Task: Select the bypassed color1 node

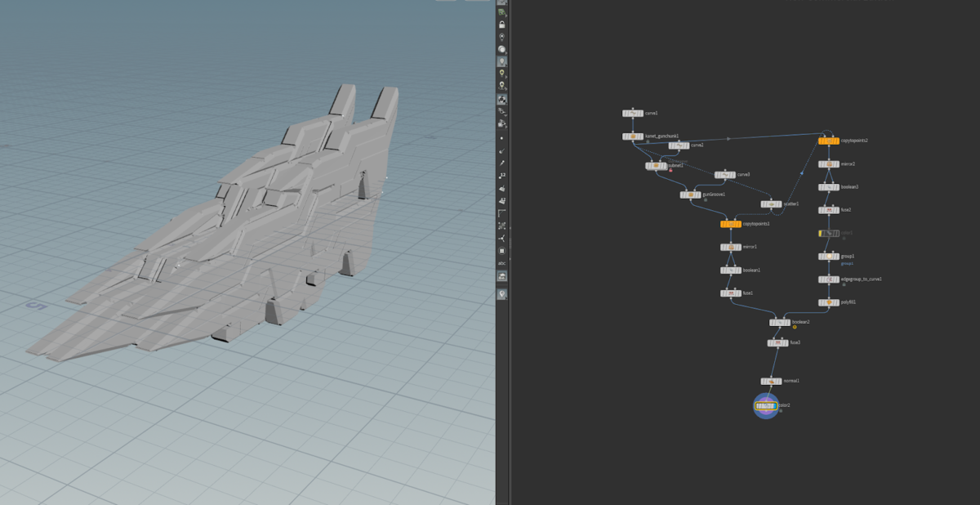Action: tap(829, 233)
